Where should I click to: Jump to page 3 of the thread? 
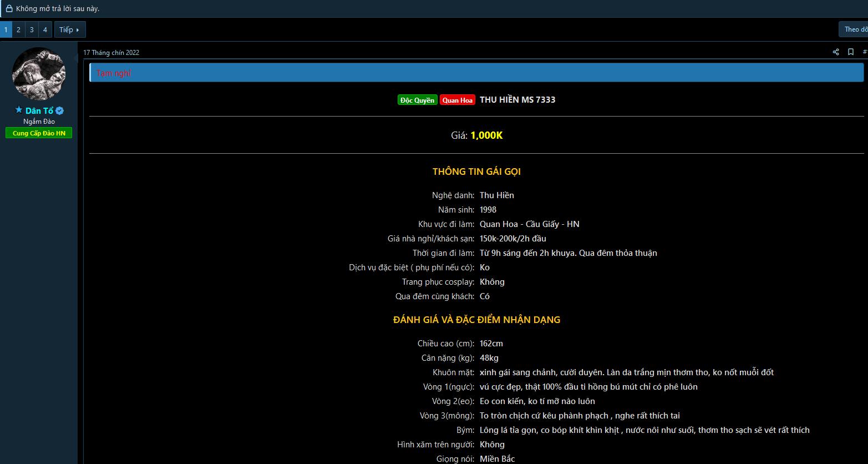coord(32,29)
